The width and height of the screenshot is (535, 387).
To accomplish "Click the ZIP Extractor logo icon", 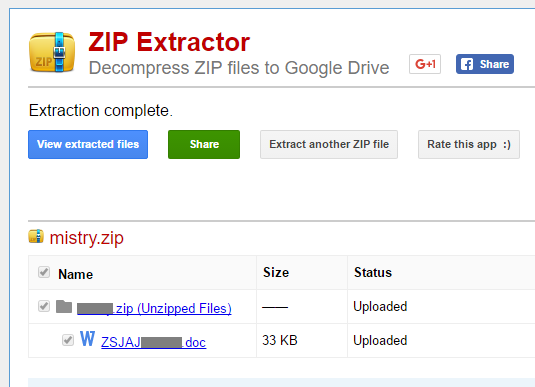I will (52, 52).
